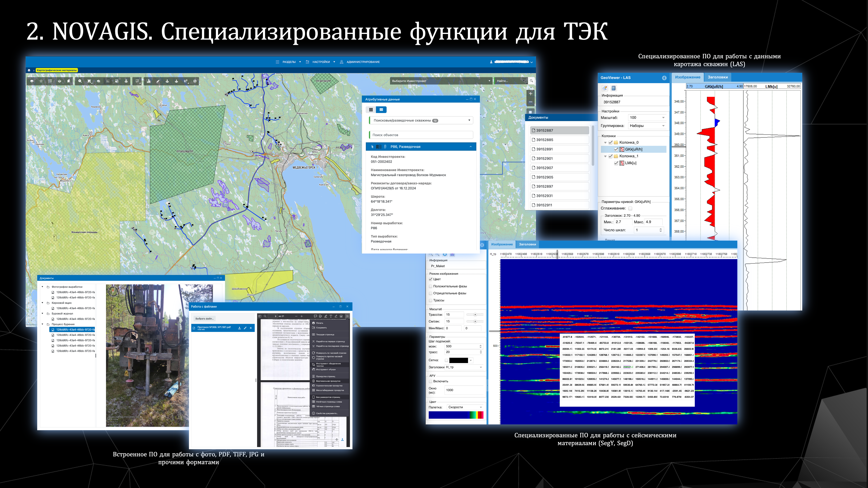
Task: Remove the Протокол №368 file with X icon
Action: [251, 328]
